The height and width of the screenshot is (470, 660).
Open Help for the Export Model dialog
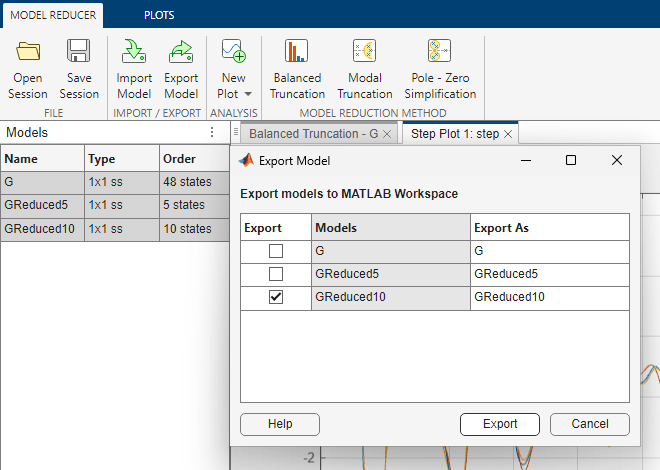pyautogui.click(x=280, y=424)
